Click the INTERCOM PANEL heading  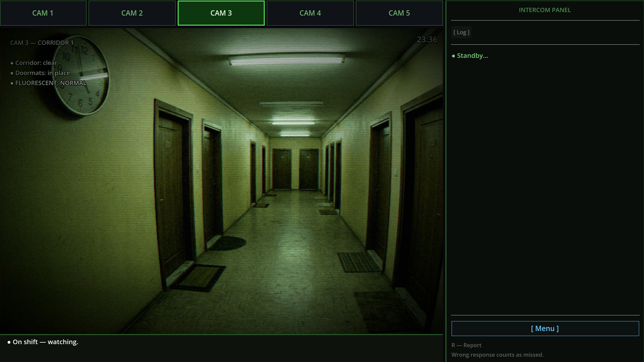[545, 10]
